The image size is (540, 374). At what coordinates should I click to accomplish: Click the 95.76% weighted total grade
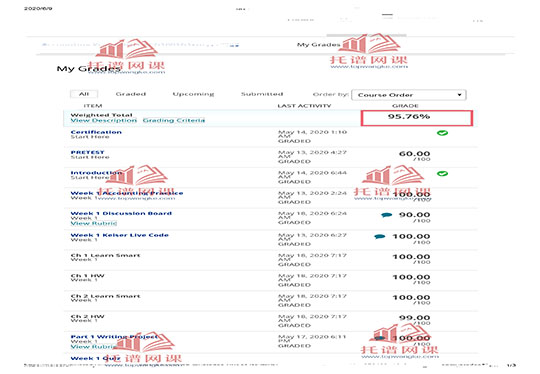(x=409, y=116)
